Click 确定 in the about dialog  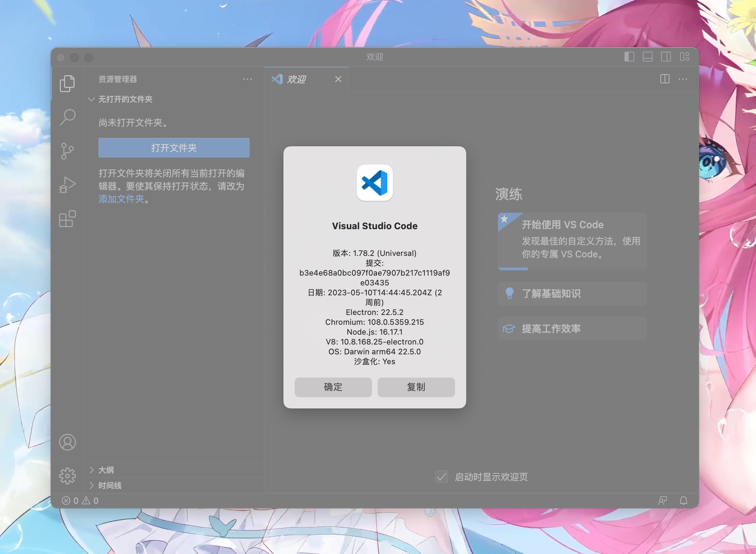tap(333, 387)
